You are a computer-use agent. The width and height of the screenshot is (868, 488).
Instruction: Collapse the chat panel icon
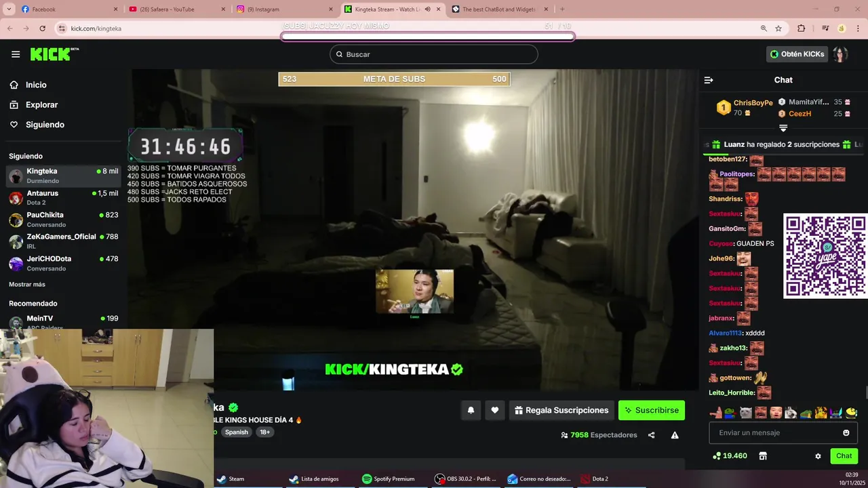coord(709,80)
